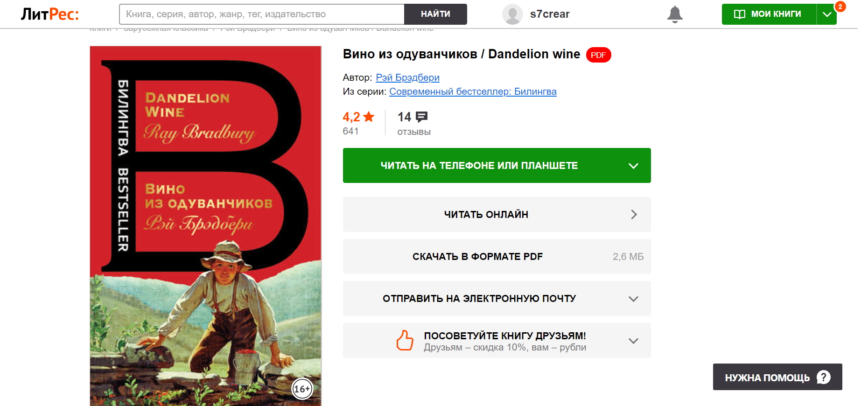Click the question mark help icon
Screen dimensions: 868x406
(x=824, y=377)
